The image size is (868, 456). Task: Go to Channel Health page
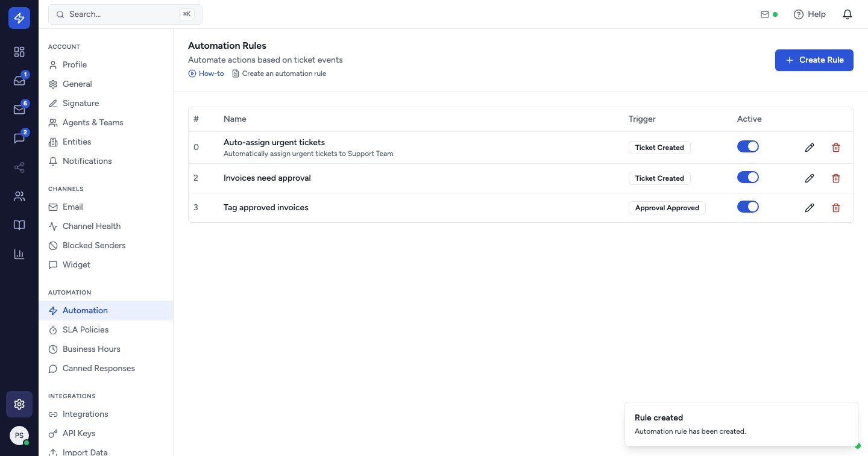pyautogui.click(x=106, y=226)
